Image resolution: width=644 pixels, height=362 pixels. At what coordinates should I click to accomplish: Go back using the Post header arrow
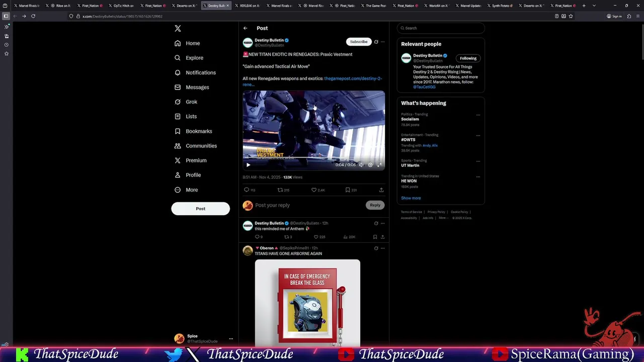click(245, 28)
